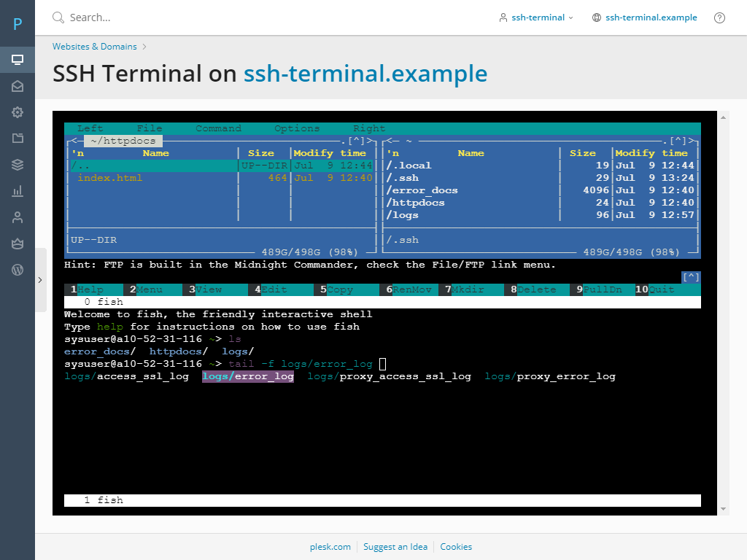Screen dimensions: 747x560
Task: Select the Websites & Domains monitor icon
Action: [17, 59]
